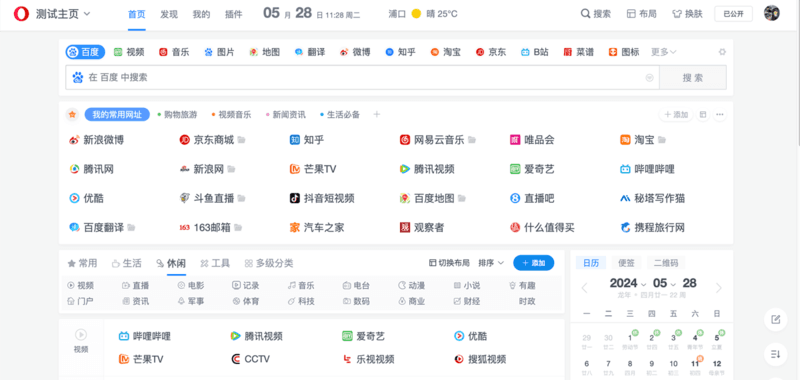The image size is (800, 380).
Task: Click the blue +添加 button
Action: pyautogui.click(x=534, y=263)
